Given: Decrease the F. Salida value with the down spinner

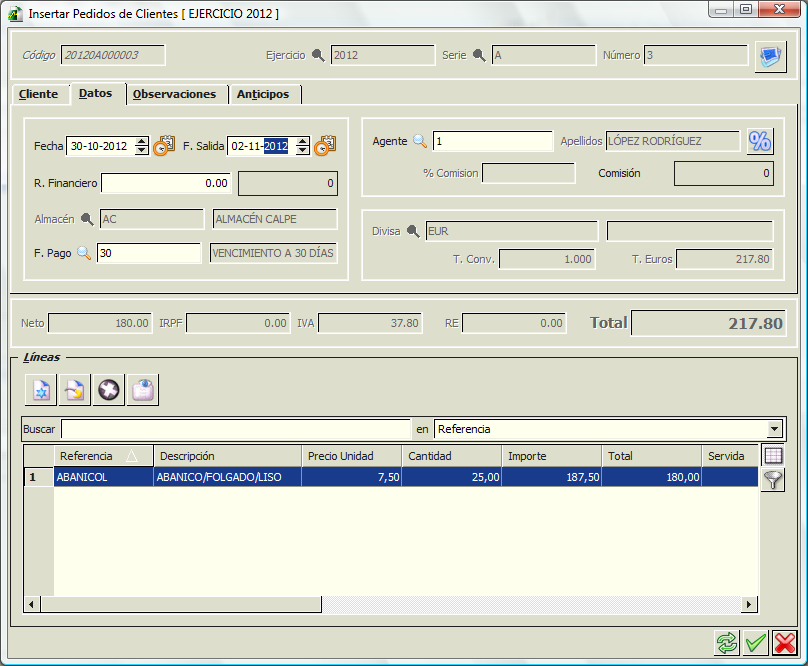Looking at the screenshot, I should [303, 150].
